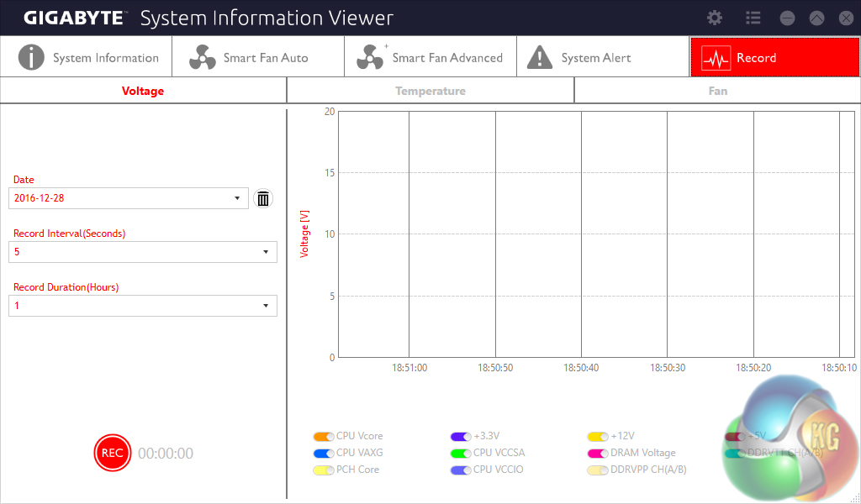Select the Voltage tab
Image resolution: width=861 pixels, height=504 pixels.
(x=143, y=91)
